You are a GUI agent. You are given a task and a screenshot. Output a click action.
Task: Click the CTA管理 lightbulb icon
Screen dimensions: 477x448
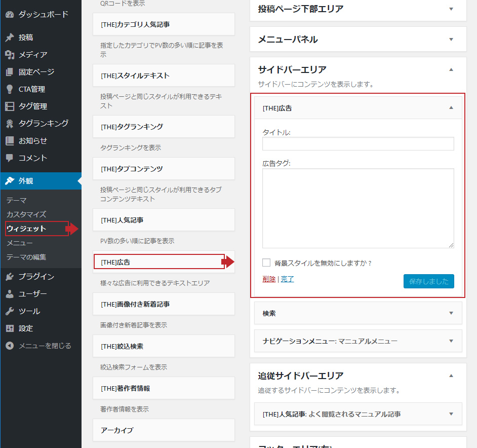click(x=10, y=89)
